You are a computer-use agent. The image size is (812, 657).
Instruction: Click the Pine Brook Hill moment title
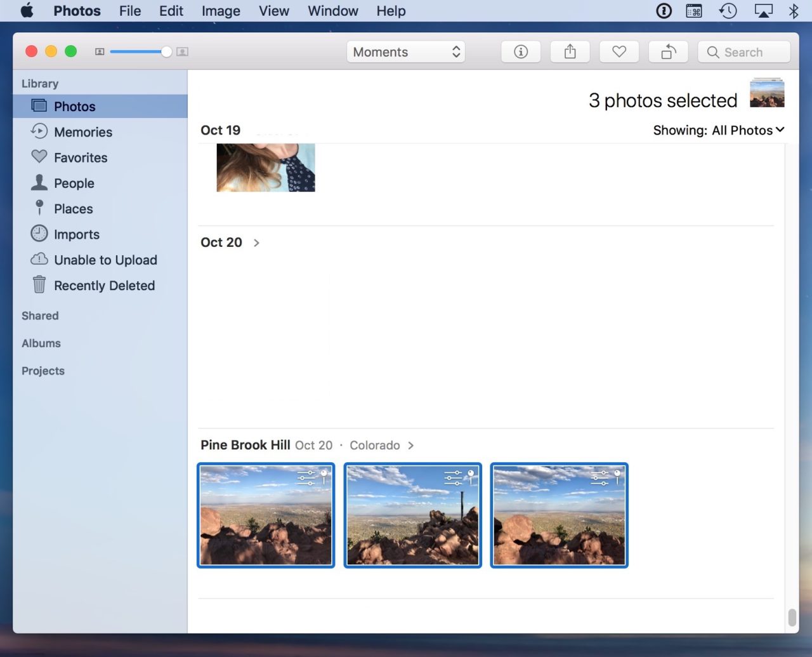coord(246,445)
